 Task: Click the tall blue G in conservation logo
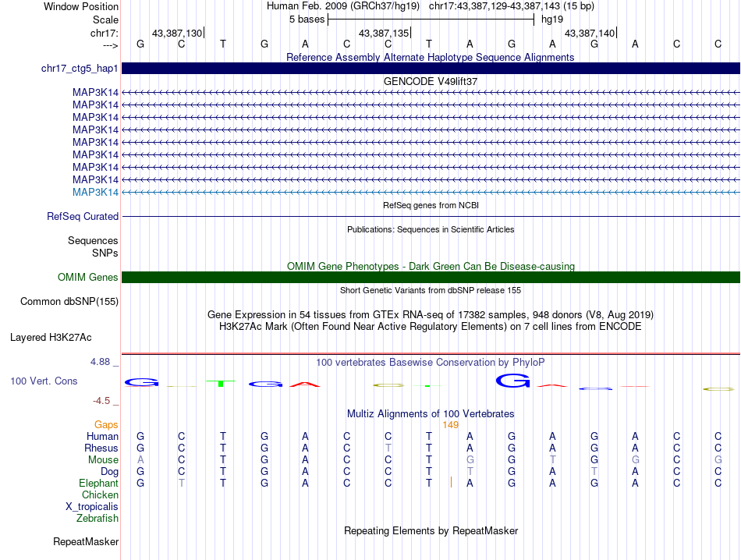512,381
